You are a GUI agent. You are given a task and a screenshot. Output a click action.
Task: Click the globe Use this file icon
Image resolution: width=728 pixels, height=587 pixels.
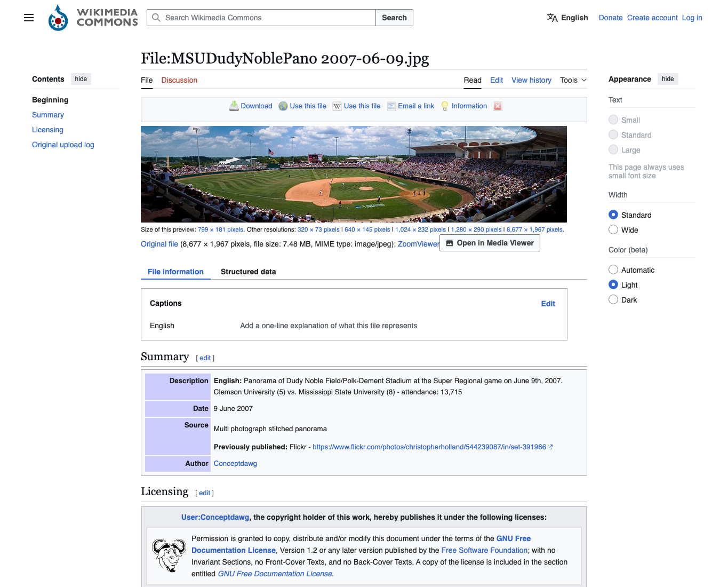pos(283,106)
